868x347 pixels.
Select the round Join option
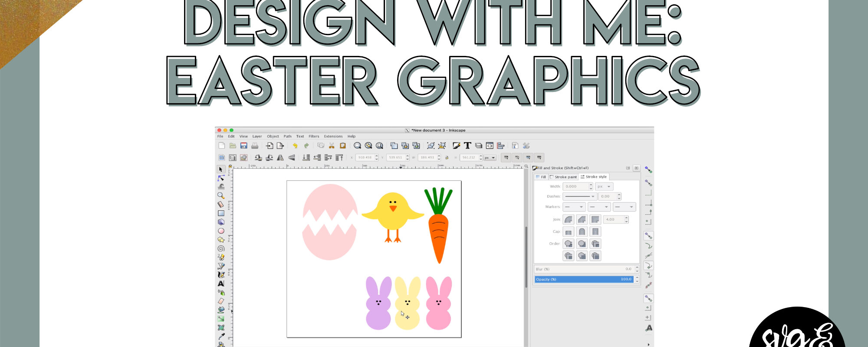tap(569, 219)
